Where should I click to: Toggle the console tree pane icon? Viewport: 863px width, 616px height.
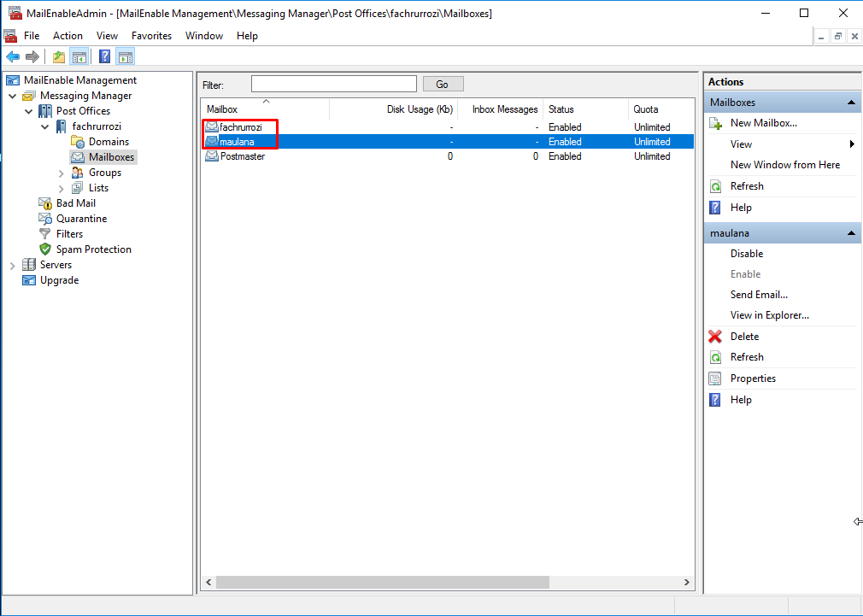pyautogui.click(x=78, y=56)
